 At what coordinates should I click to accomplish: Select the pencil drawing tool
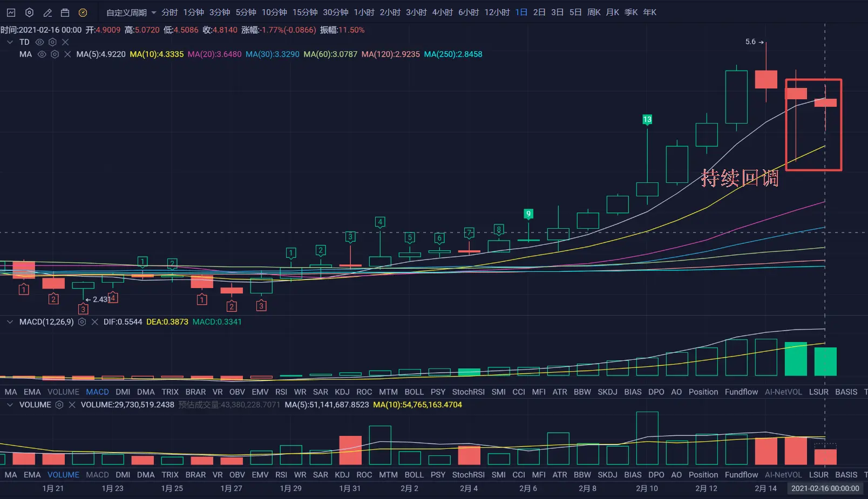48,12
